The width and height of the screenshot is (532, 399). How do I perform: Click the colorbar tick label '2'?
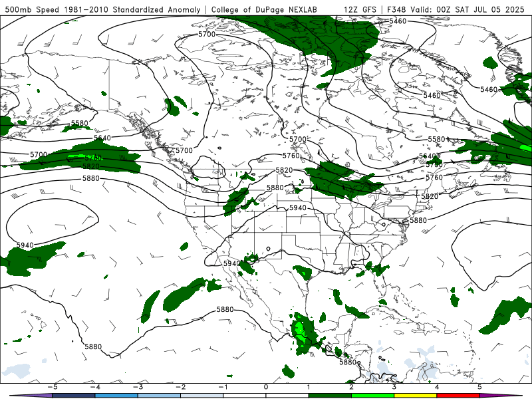click(x=352, y=387)
